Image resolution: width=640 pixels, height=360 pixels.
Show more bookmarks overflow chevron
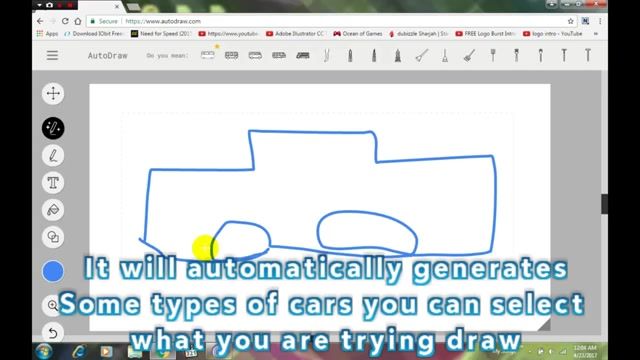coord(596,34)
